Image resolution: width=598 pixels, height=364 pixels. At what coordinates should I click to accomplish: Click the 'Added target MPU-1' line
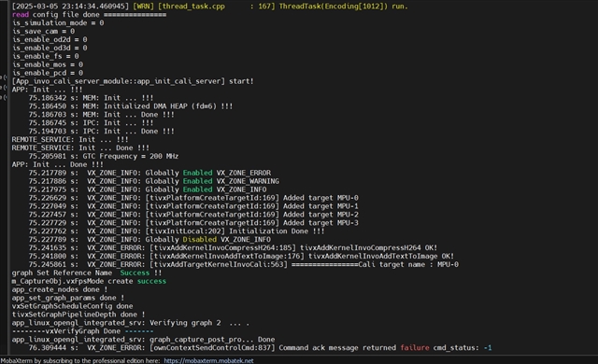[x=193, y=206]
